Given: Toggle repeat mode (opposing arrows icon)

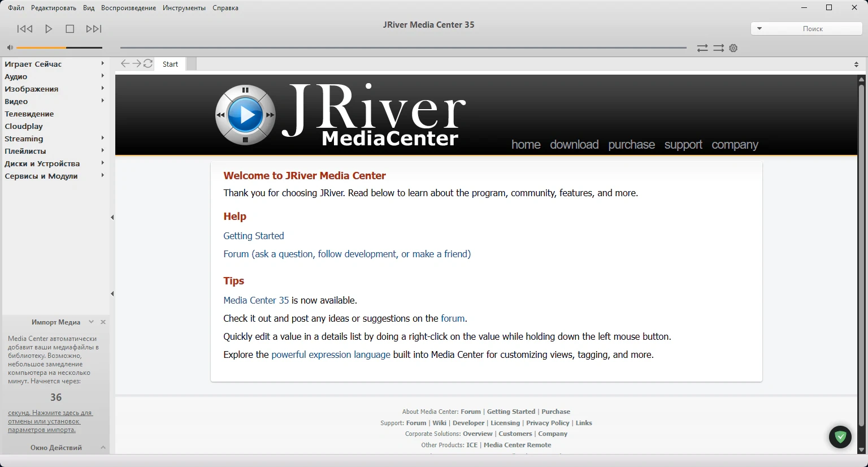Looking at the screenshot, I should click(x=702, y=48).
